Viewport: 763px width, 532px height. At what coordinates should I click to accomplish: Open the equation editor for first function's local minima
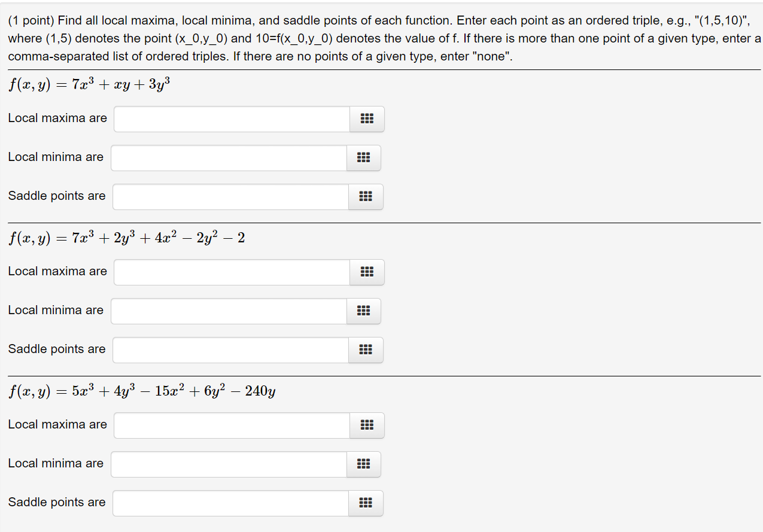coord(364,157)
